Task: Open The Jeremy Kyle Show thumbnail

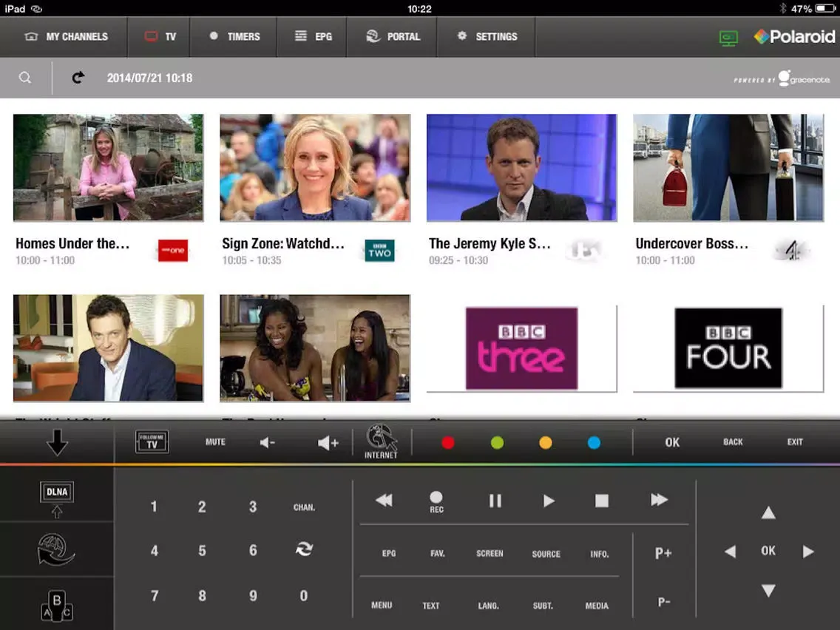Action: click(x=522, y=167)
